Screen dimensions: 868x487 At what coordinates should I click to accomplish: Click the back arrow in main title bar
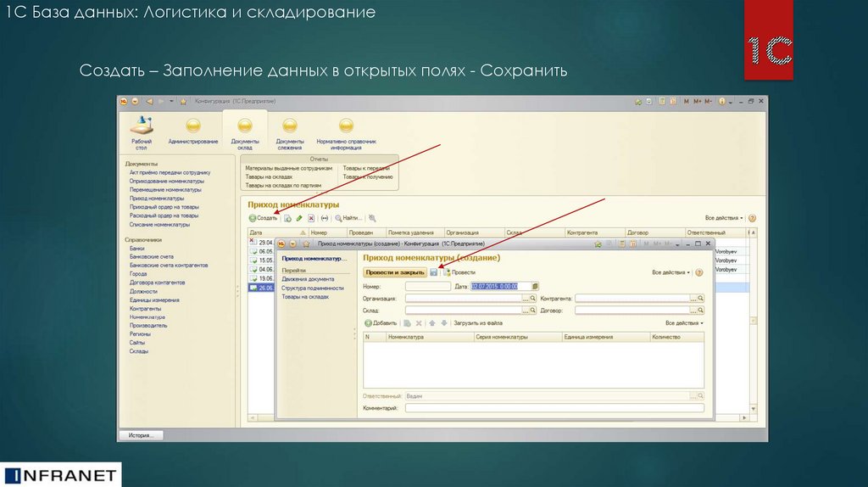(x=149, y=102)
